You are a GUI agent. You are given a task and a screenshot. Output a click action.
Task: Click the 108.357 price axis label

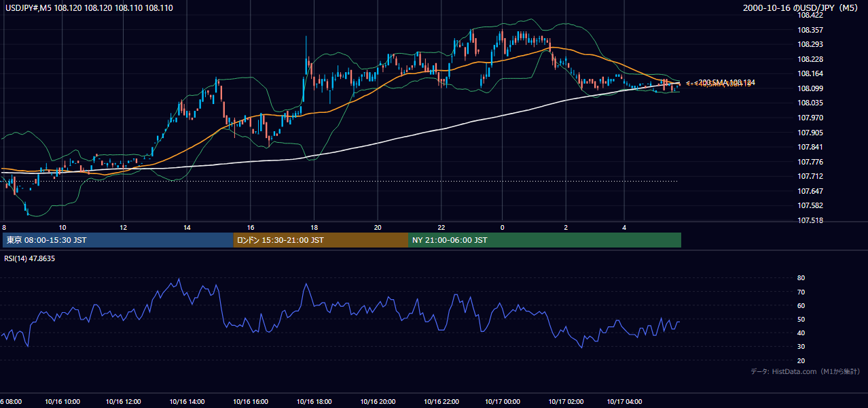click(x=811, y=30)
